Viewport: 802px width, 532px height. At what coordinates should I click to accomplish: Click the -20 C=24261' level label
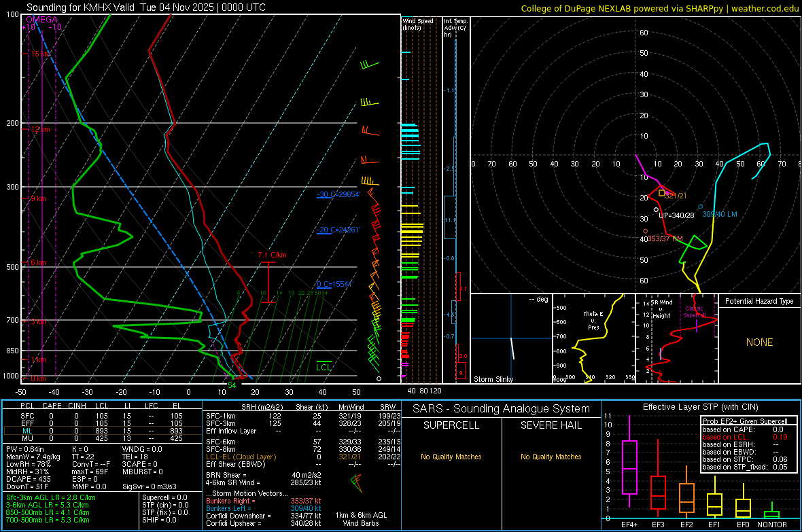pos(338,230)
